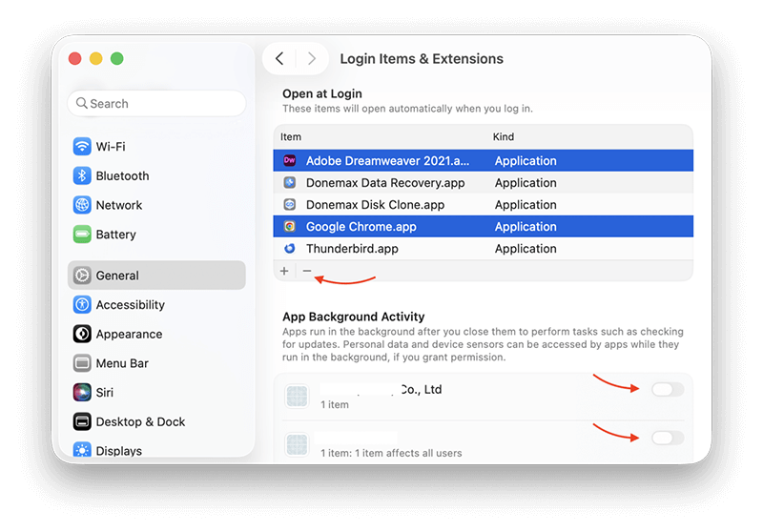The width and height of the screenshot is (763, 532).
Task: Click the Menu Bar icon
Action: (82, 363)
